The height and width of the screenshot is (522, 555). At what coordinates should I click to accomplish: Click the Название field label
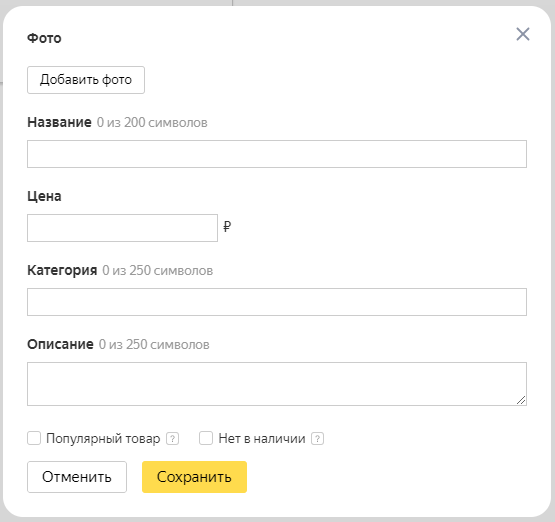59,122
